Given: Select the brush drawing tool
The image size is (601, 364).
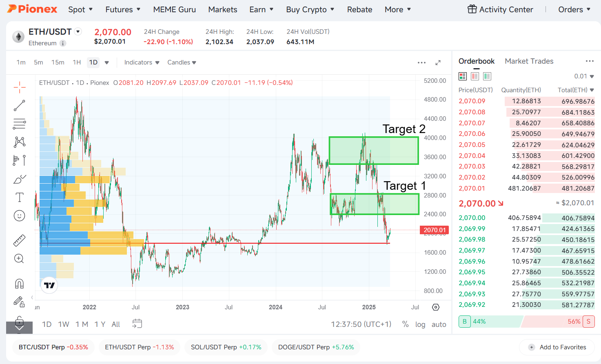Looking at the screenshot, I should pos(19,179).
